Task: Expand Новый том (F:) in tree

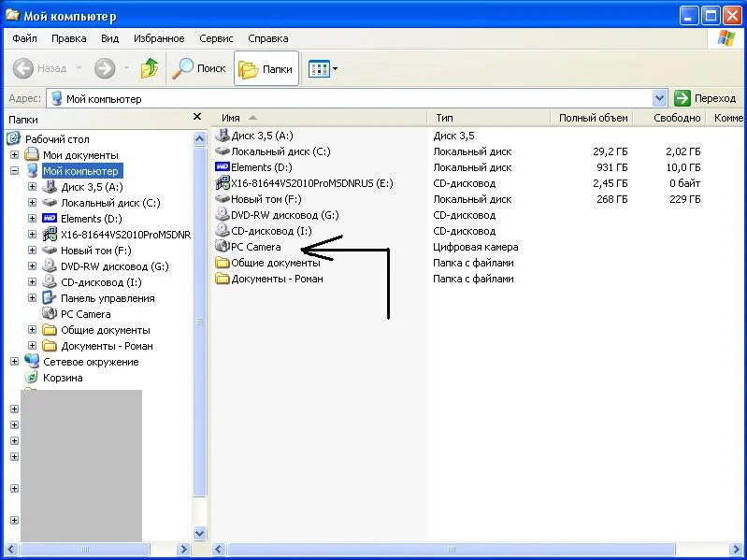Action: click(32, 250)
